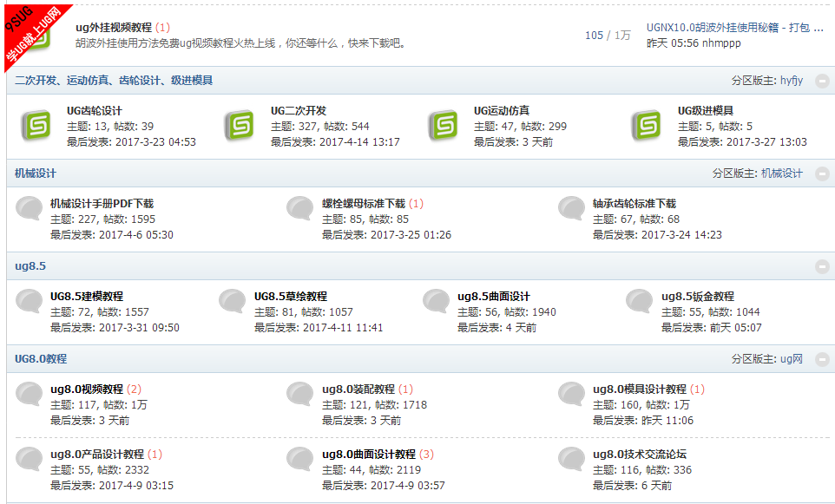This screenshot has height=504, width=835.
Task: Click the UG运动仿真 forum green icon
Action: pyautogui.click(x=444, y=126)
